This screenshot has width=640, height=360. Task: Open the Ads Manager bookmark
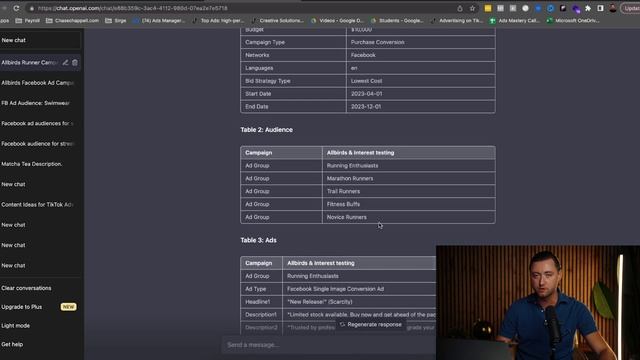point(159,20)
